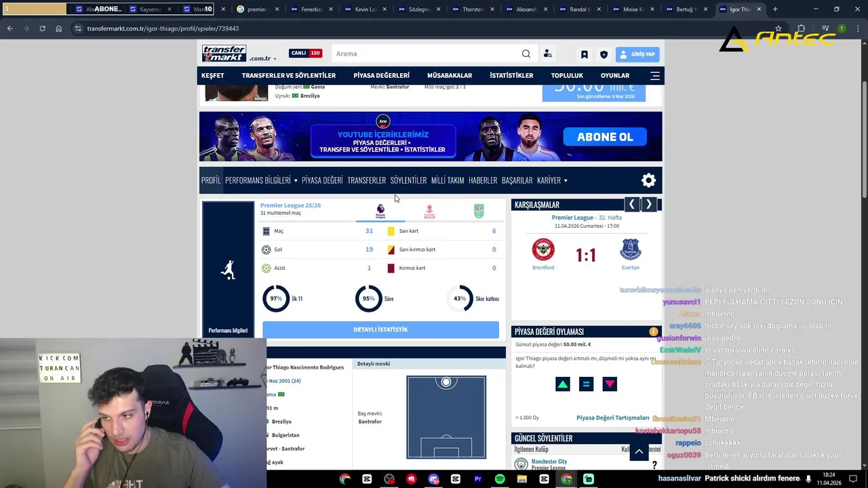Open TOPLULUK menu

click(x=567, y=75)
